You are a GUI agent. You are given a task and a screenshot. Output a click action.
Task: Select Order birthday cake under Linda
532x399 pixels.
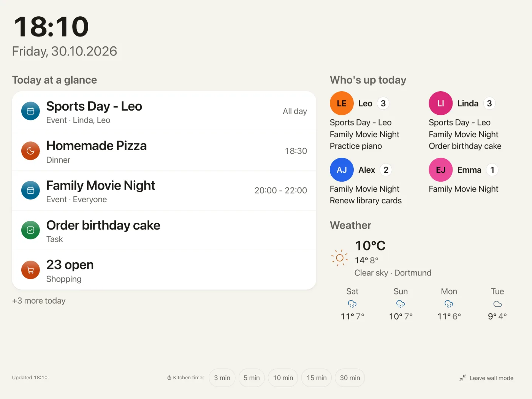(465, 146)
